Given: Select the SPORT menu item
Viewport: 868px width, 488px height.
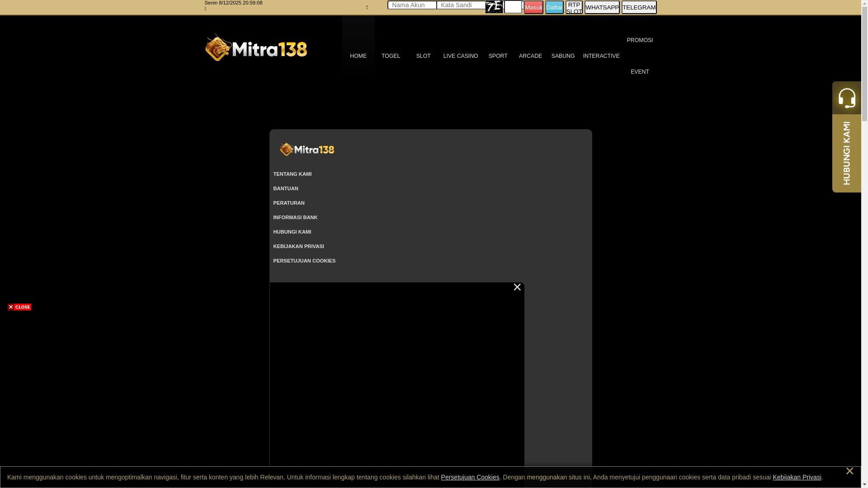Looking at the screenshot, I should (x=498, y=56).
